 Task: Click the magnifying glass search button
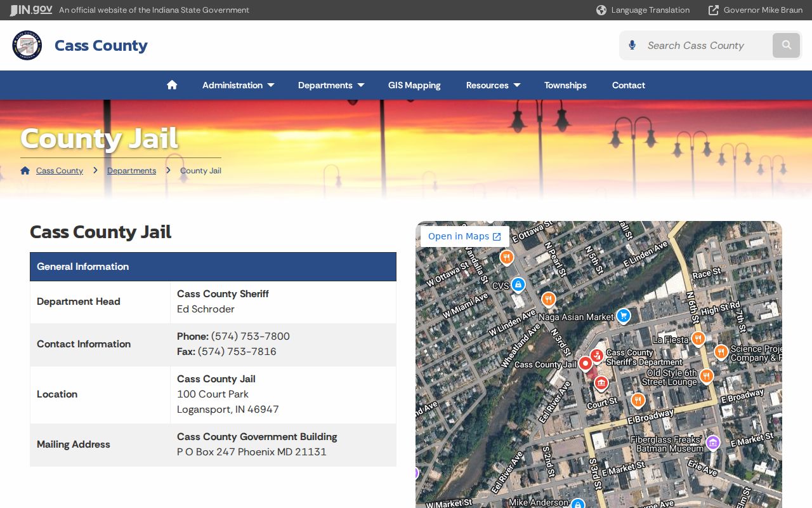(787, 45)
